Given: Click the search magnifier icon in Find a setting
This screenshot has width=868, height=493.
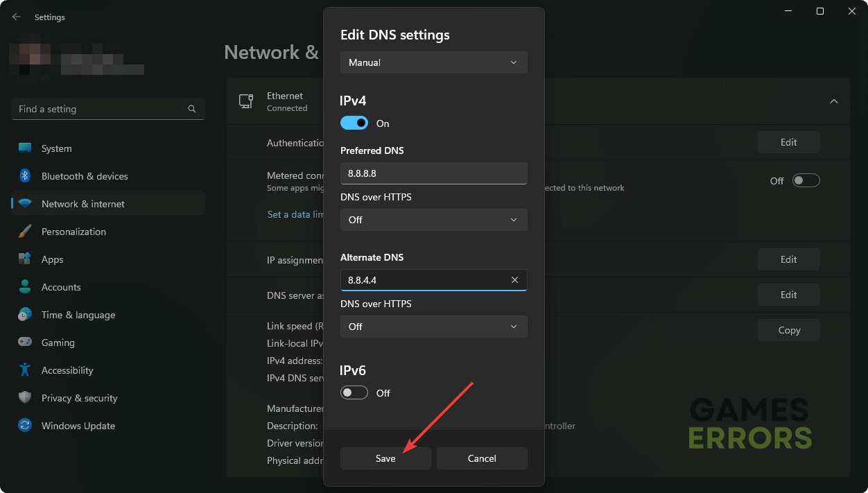Looking at the screenshot, I should 192,109.
